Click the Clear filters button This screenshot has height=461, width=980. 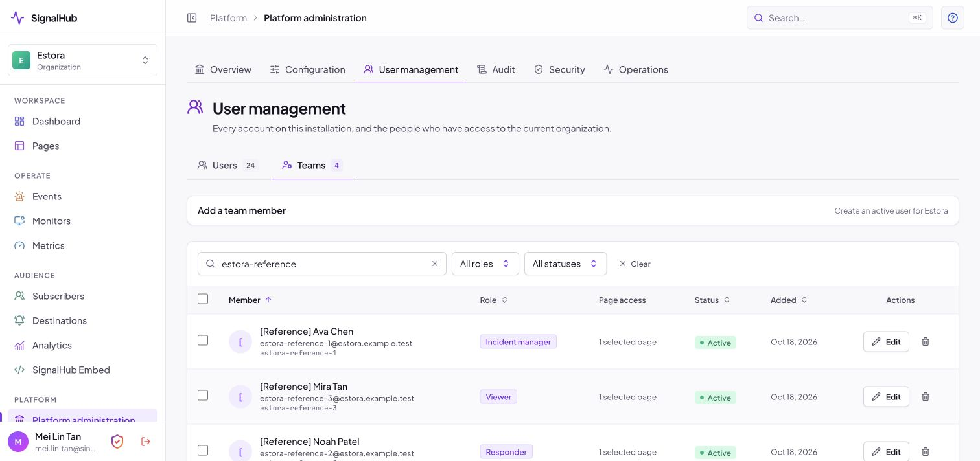635,264
